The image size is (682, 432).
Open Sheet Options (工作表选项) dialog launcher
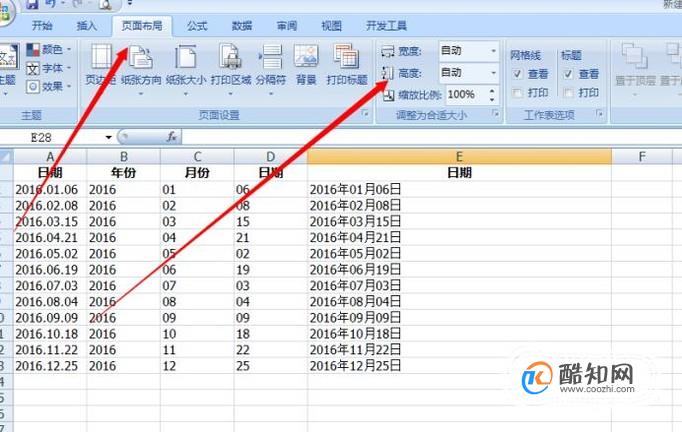tap(600, 114)
